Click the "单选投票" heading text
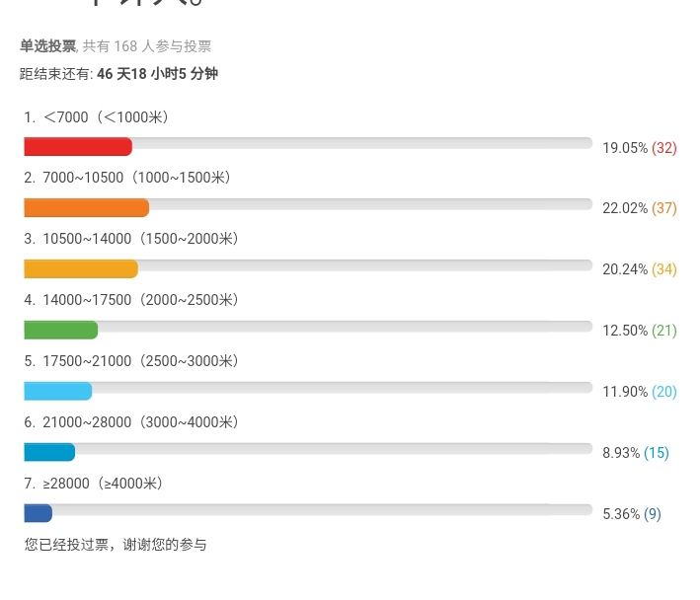 pos(47,46)
